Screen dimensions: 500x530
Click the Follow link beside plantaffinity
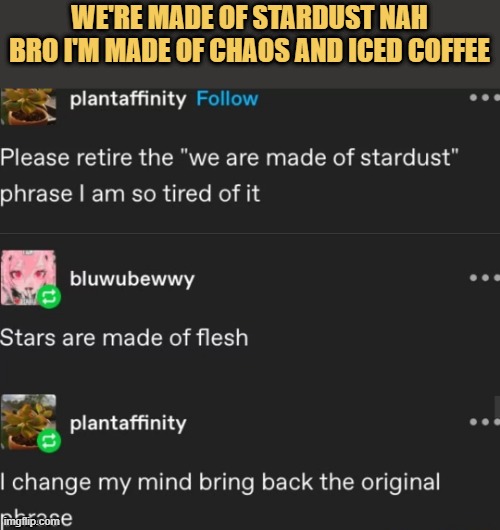pyautogui.click(x=227, y=99)
